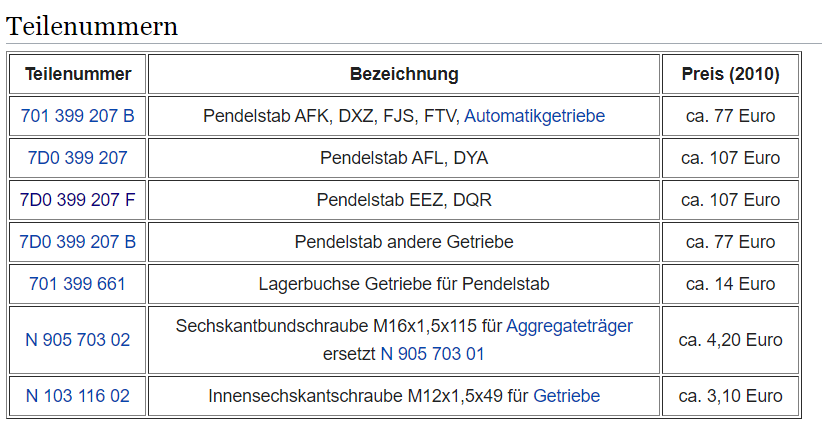The height and width of the screenshot is (423, 822).
Task: Click the Getriebe link in the Innensechskantschraube row
Action: click(x=566, y=396)
